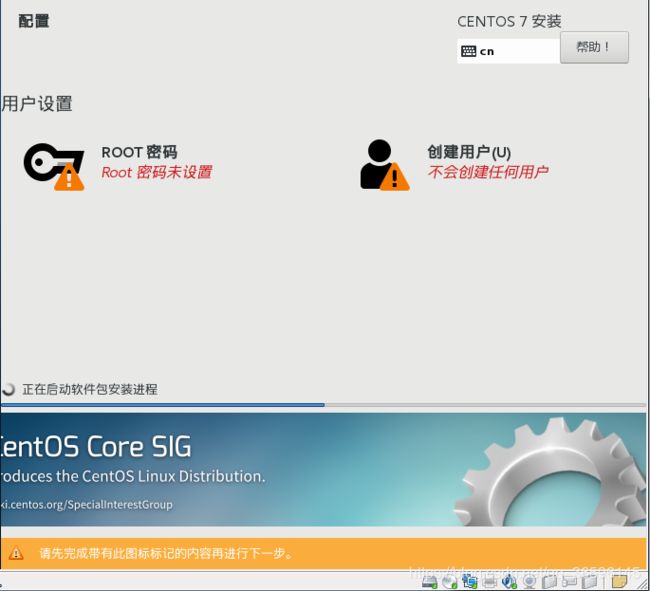Click the VMware webcam status icon
650x591 pixels.
[530, 582]
